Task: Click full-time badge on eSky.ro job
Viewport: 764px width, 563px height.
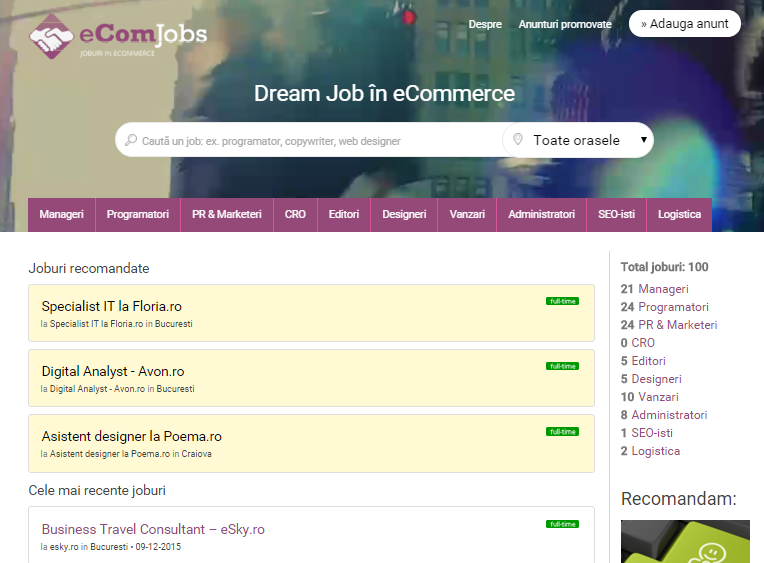Action: coord(562,524)
